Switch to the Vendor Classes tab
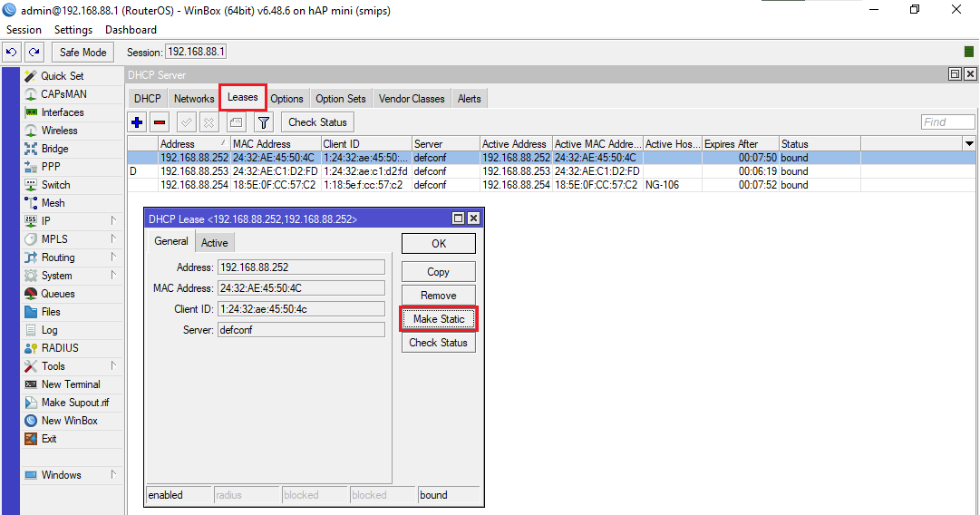 coord(412,99)
